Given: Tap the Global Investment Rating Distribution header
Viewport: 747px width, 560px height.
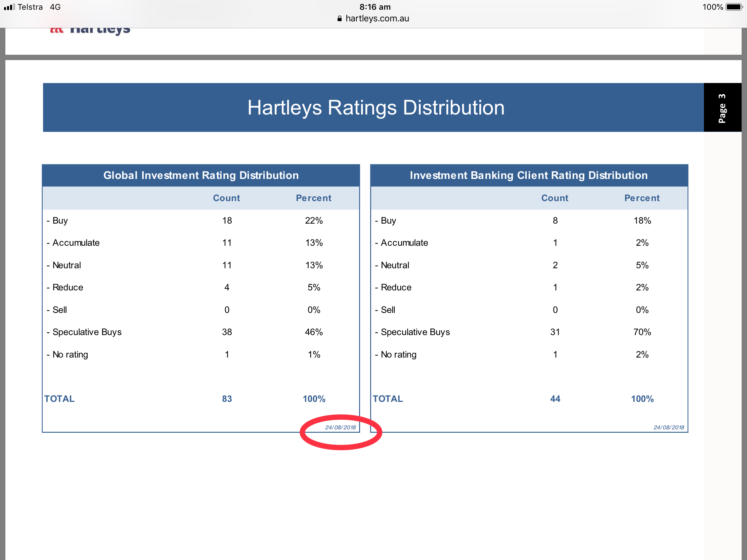Looking at the screenshot, I should [201, 176].
